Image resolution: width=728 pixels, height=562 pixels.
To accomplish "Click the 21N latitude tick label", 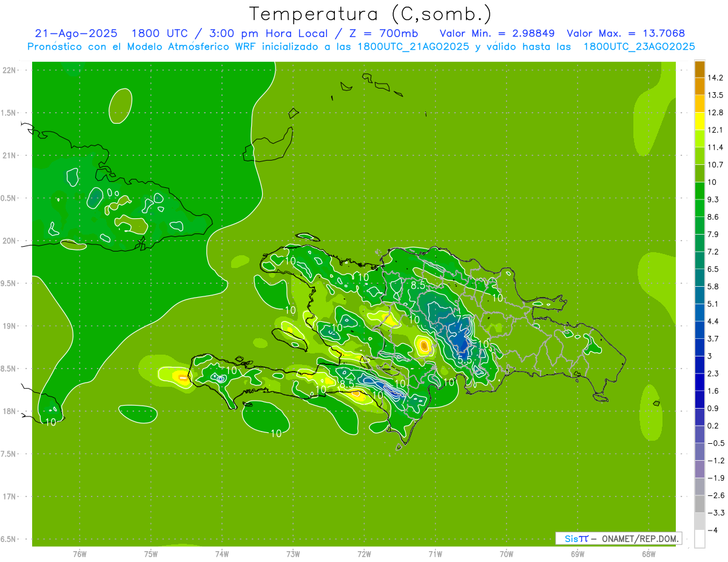I will tap(10, 155).
